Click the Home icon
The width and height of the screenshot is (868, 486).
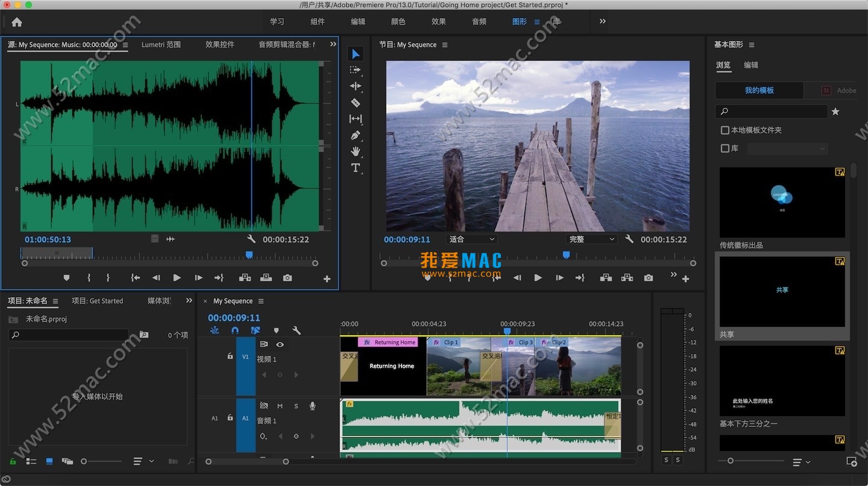click(x=17, y=22)
